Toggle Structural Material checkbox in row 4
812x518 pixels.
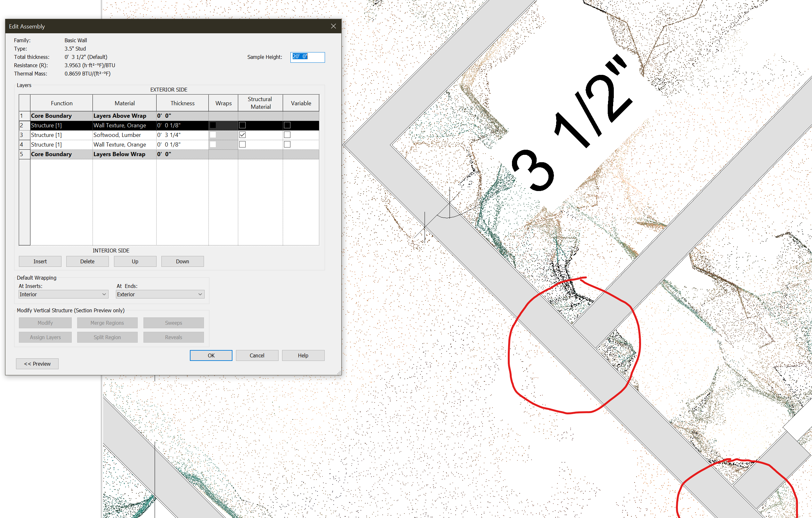click(x=242, y=144)
